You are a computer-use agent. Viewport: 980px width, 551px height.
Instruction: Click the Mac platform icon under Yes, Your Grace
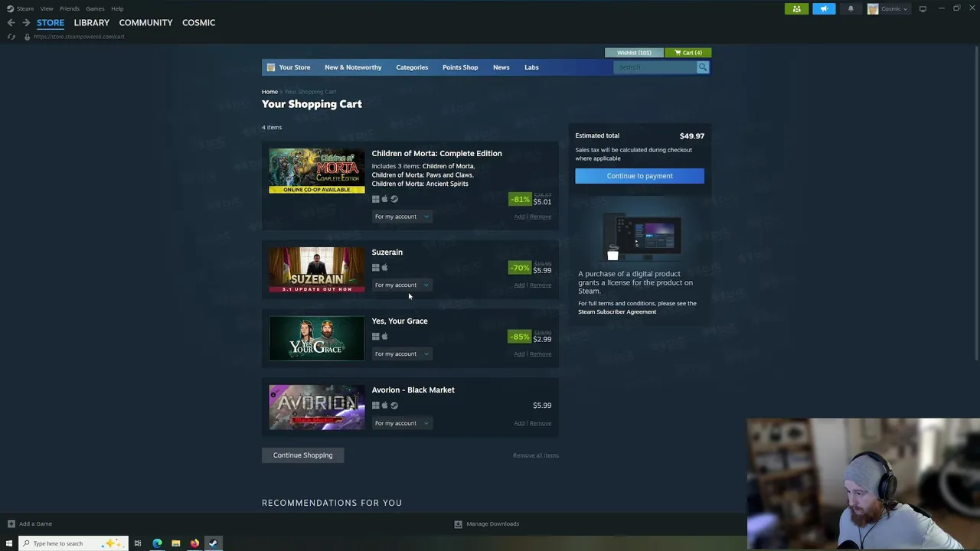point(384,337)
